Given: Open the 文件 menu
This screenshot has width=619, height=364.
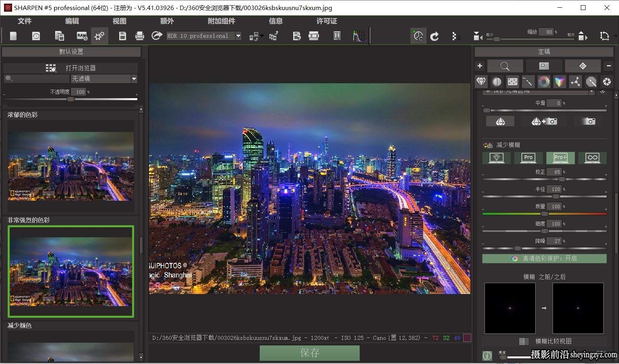Looking at the screenshot, I should 25,21.
